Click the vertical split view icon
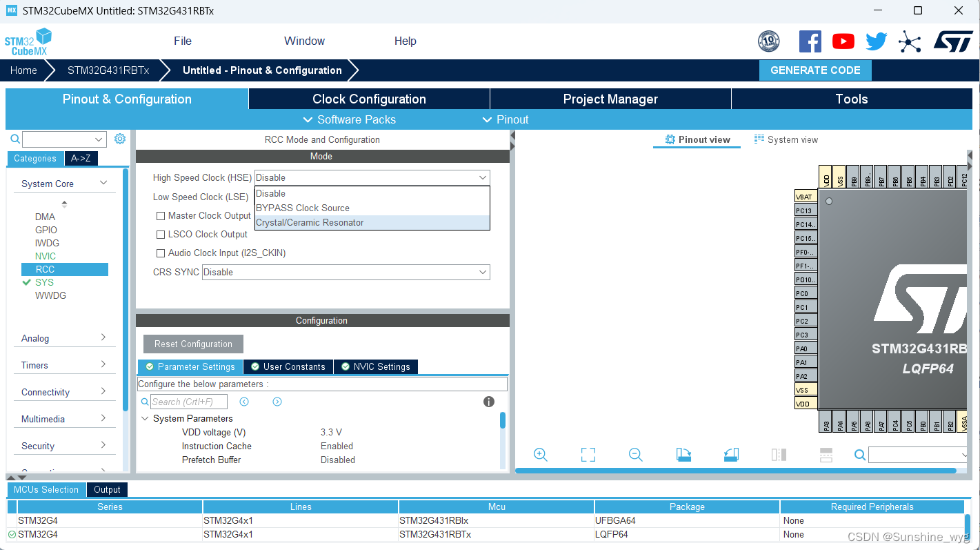Image resolution: width=980 pixels, height=550 pixels. coord(779,455)
